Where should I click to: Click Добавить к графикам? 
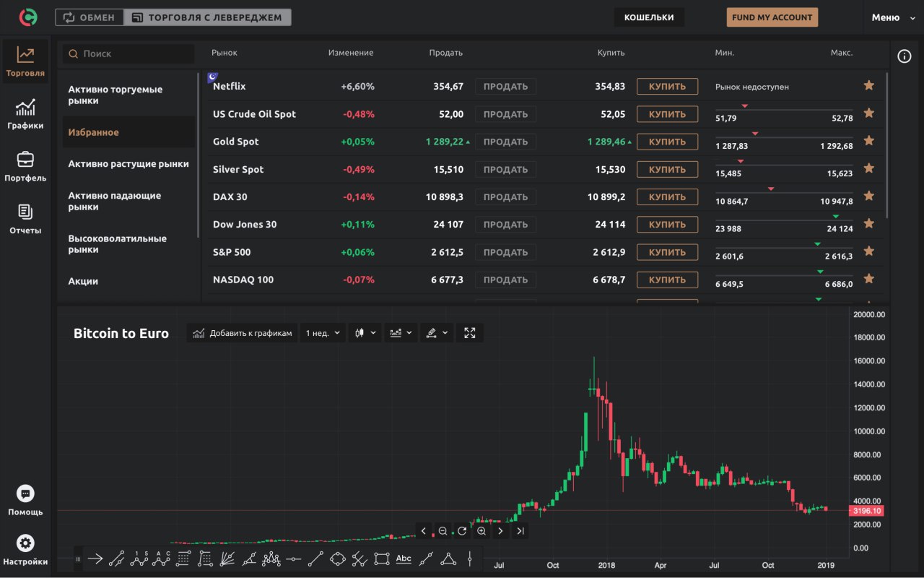coord(242,333)
